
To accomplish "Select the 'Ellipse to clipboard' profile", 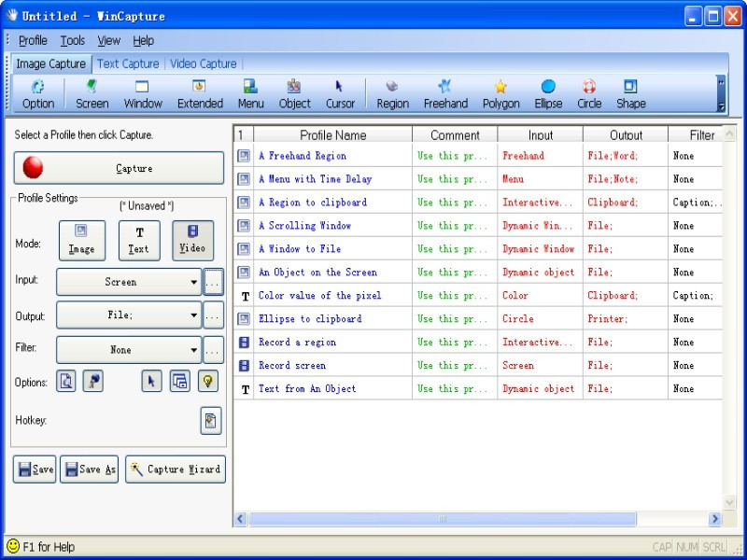I will 478,319.
